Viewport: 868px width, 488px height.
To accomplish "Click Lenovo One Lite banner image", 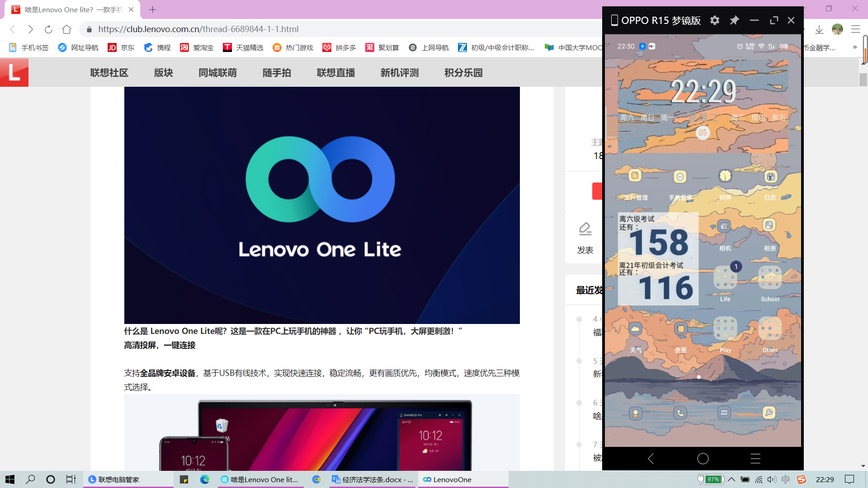I will click(322, 205).
